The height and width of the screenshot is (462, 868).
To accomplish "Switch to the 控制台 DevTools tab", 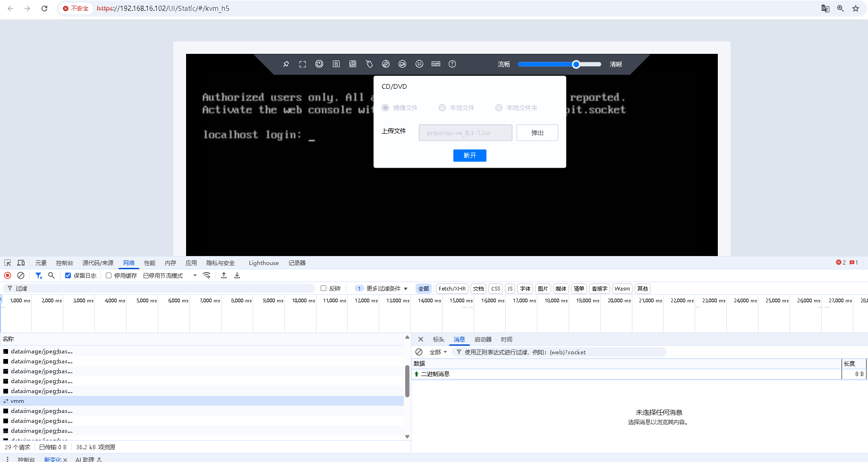I will 65,263.
